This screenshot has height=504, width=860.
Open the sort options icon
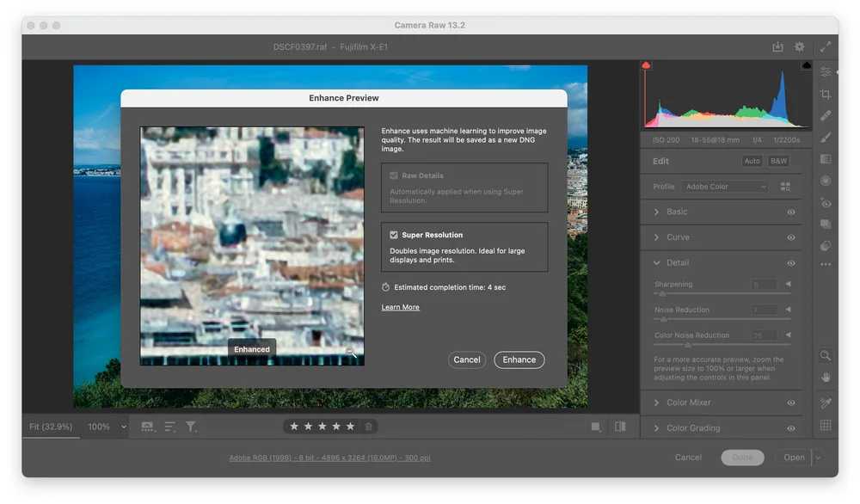(170, 427)
